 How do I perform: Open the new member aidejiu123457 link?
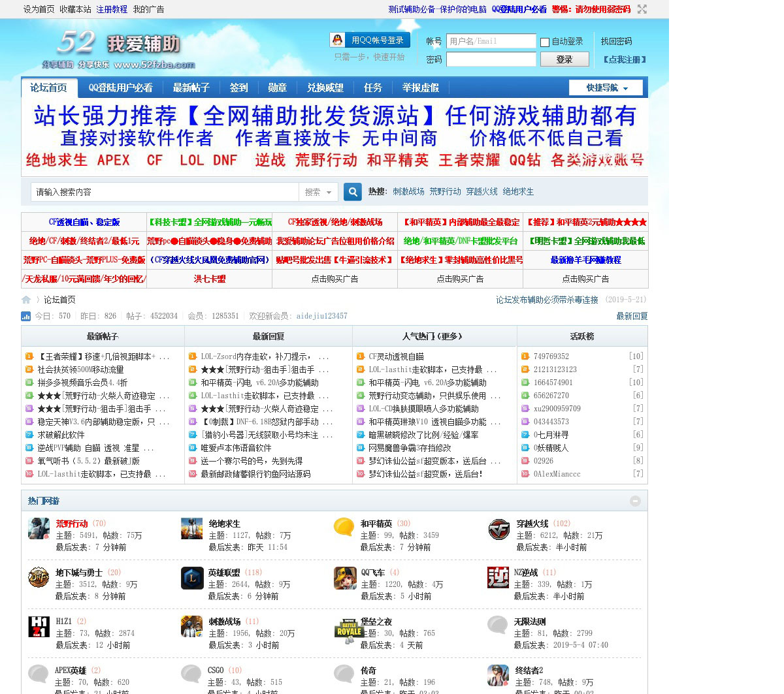click(x=321, y=316)
